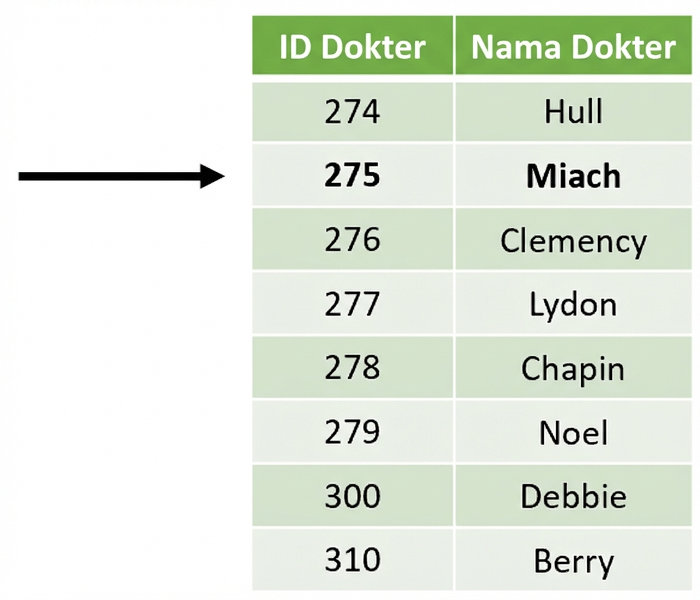
Task: Select the Chapin name cell
Action: point(573,368)
